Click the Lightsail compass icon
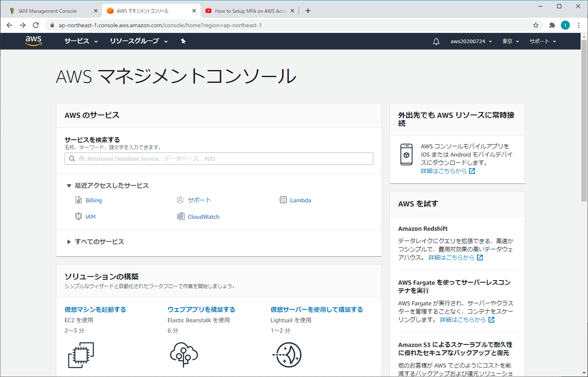Viewport: 588px width, 377px height. click(x=287, y=355)
